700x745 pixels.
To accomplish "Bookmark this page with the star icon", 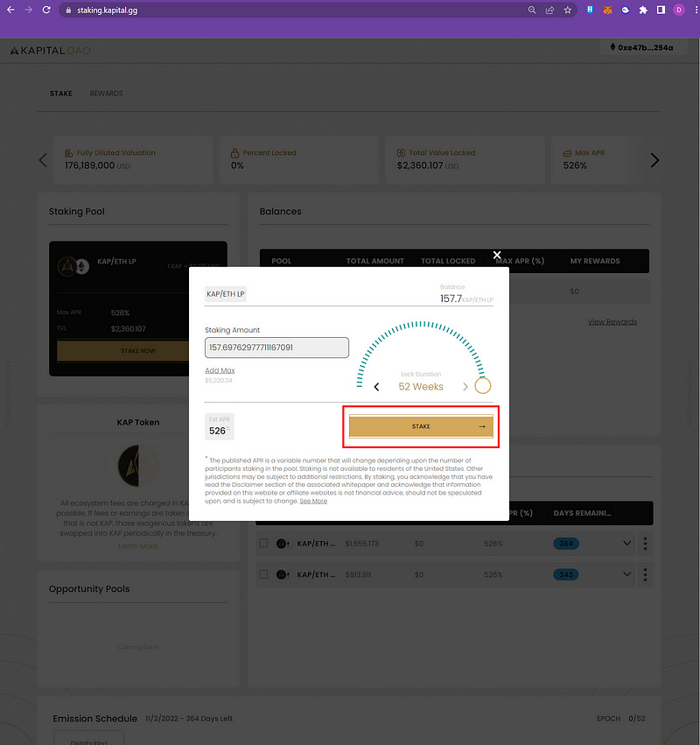I will coord(568,10).
